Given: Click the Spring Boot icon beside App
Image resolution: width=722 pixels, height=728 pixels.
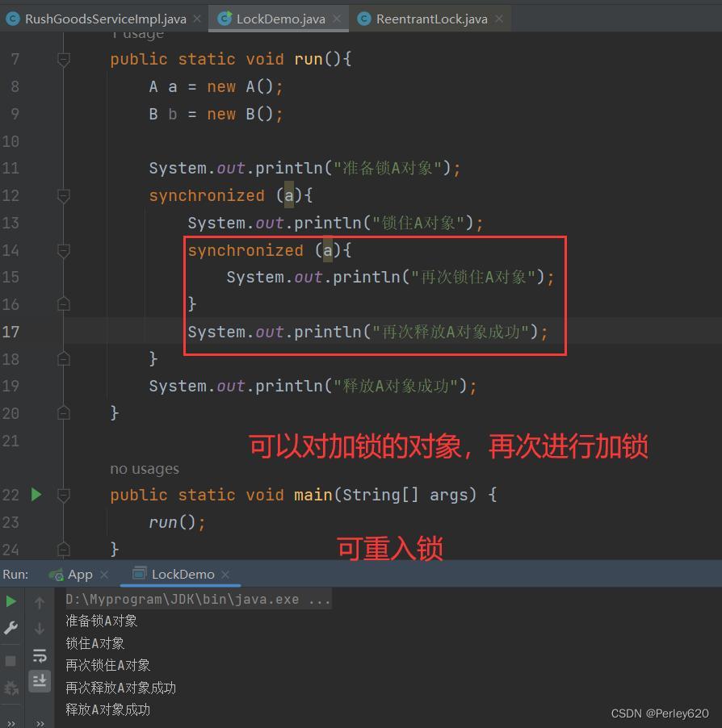Looking at the screenshot, I should [57, 575].
